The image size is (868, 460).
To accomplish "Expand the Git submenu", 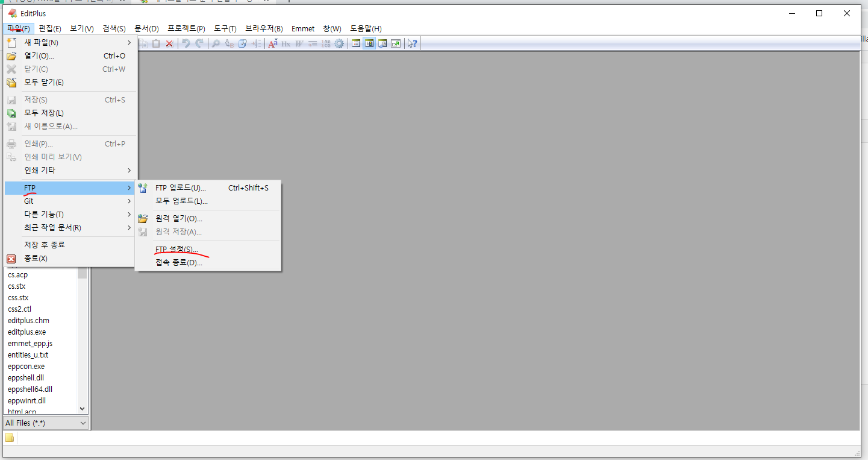I will click(x=69, y=201).
